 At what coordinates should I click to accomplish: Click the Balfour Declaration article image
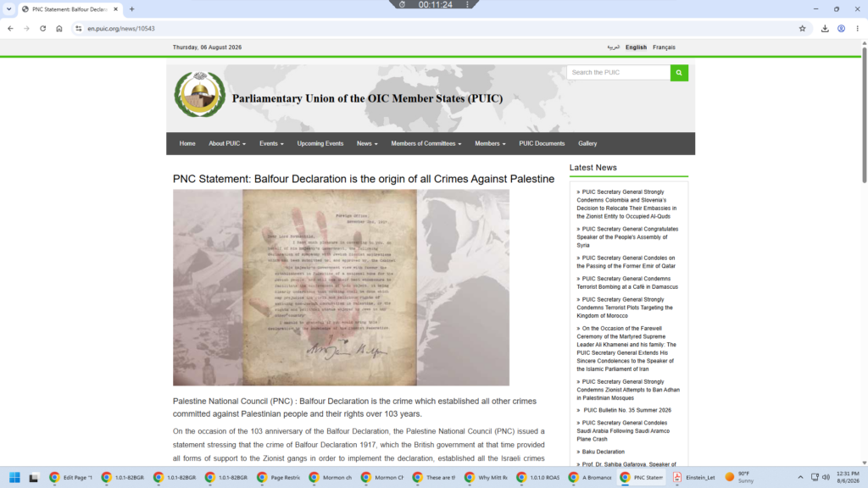[341, 288]
